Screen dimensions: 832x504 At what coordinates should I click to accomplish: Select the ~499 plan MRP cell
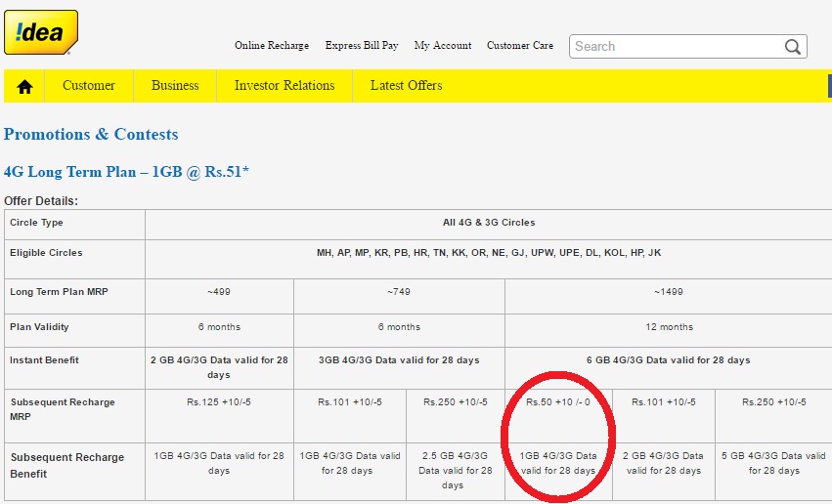point(219,292)
